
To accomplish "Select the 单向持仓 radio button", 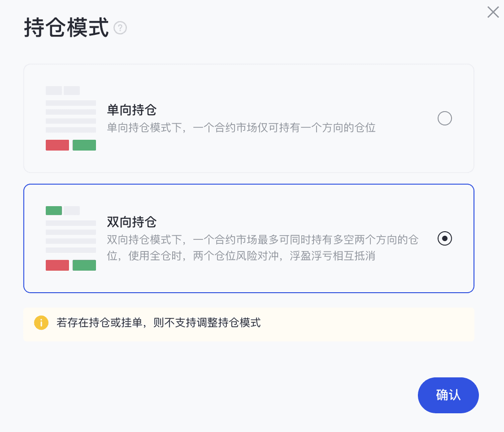I will coord(444,119).
